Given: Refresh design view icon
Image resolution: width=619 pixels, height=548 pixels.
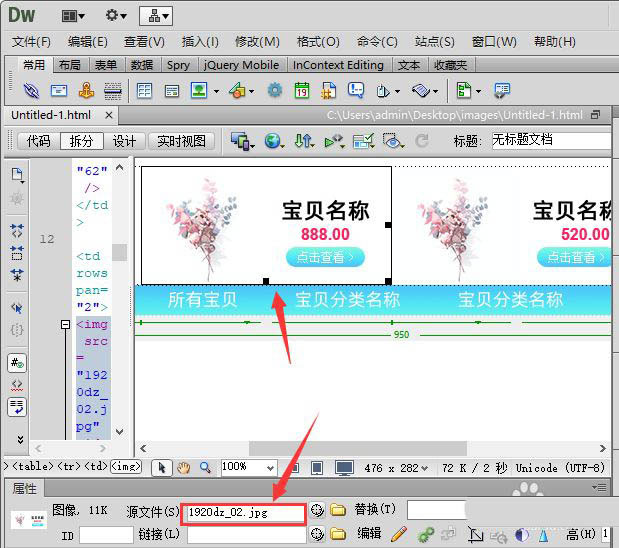Looking at the screenshot, I should coord(422,141).
